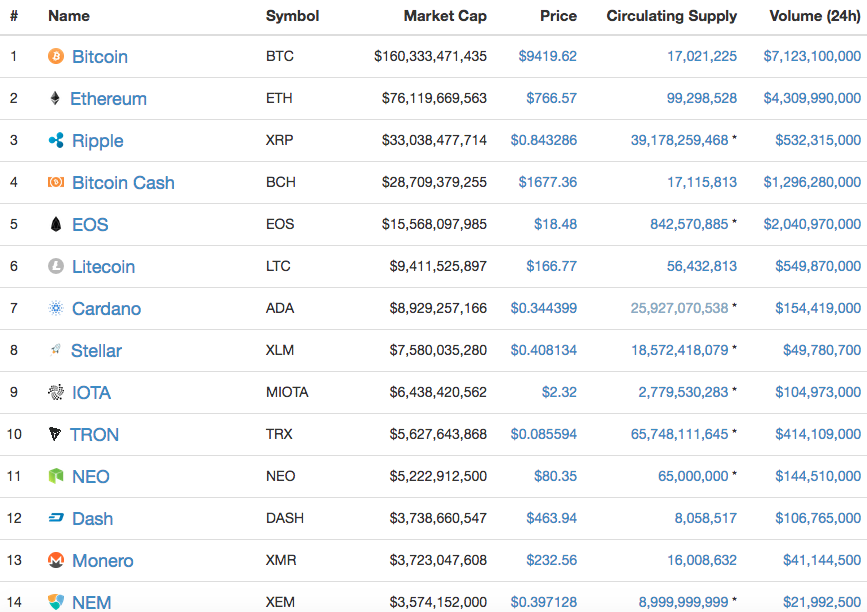This screenshot has height=612, width=867.
Task: Click EOS 24h volume $2,040,970,000
Action: coord(812,224)
